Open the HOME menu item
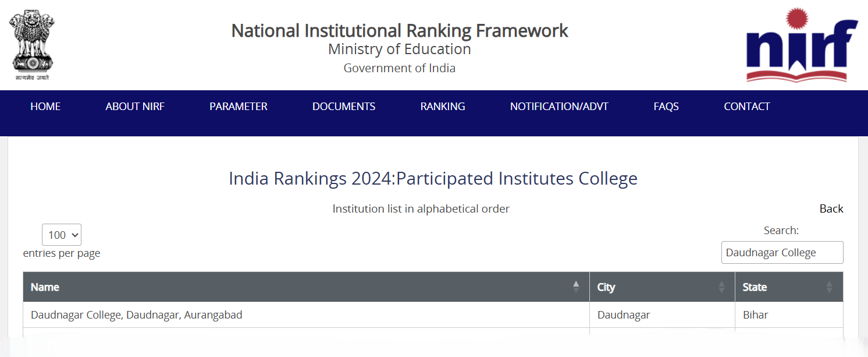Screen dimensions: 868x357 (45, 107)
